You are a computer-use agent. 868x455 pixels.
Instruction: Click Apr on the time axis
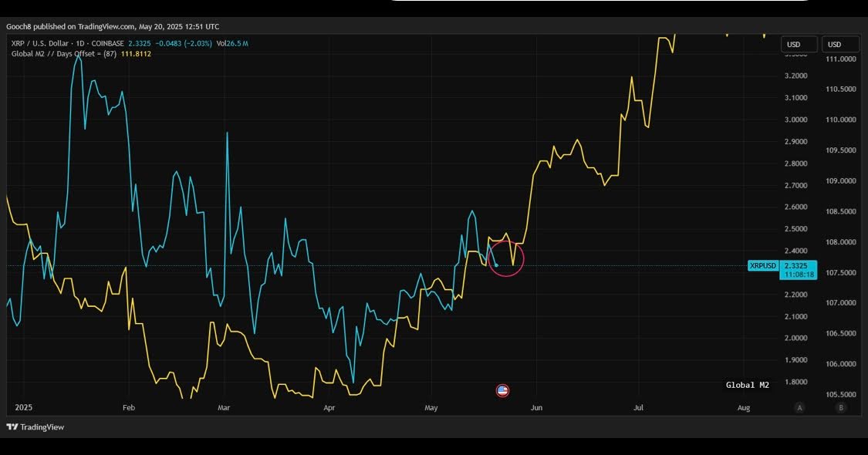(x=329, y=407)
